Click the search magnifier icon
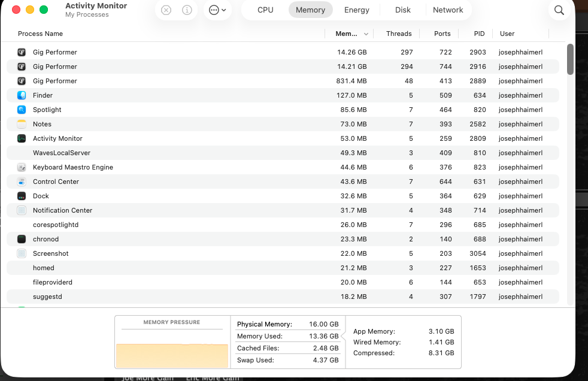The image size is (588, 381). 559,10
